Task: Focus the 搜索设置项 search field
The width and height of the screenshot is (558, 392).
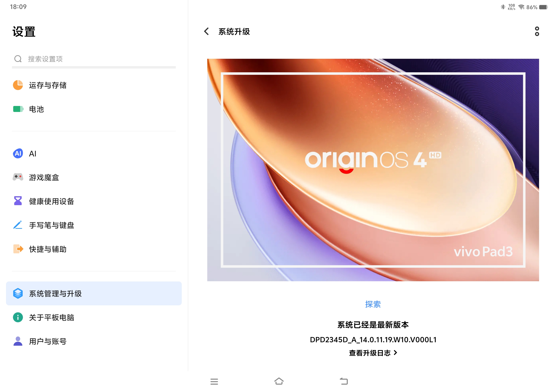Action: click(94, 59)
